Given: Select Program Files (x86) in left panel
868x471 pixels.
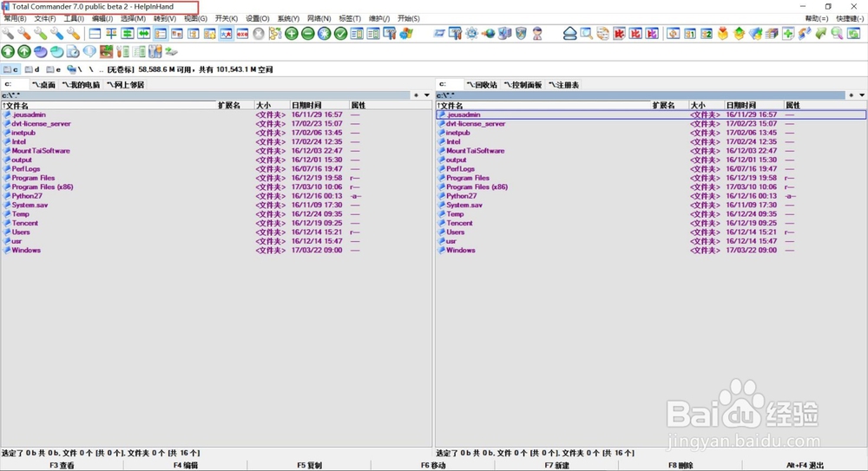Looking at the screenshot, I should click(216, 187).
